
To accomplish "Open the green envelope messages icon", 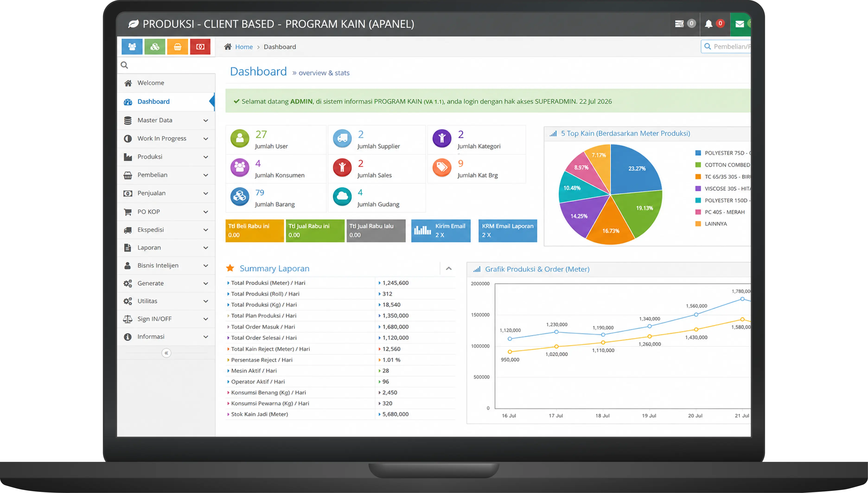I will [740, 24].
